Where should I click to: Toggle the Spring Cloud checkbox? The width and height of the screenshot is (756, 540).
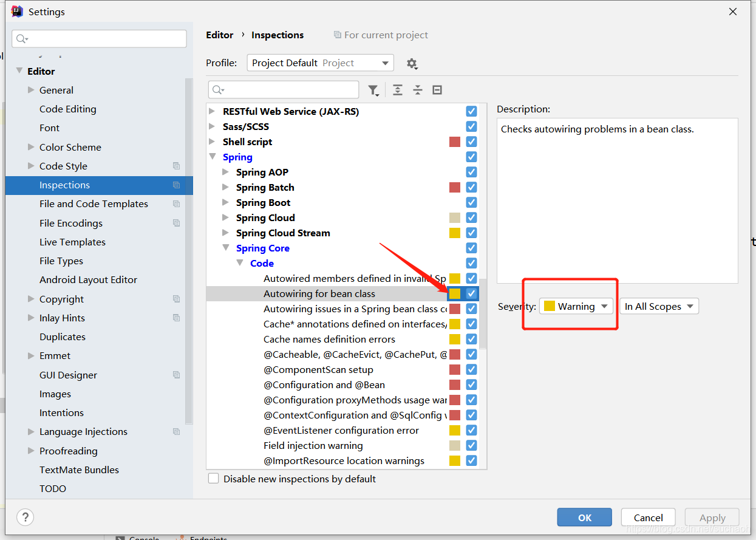pyautogui.click(x=471, y=217)
